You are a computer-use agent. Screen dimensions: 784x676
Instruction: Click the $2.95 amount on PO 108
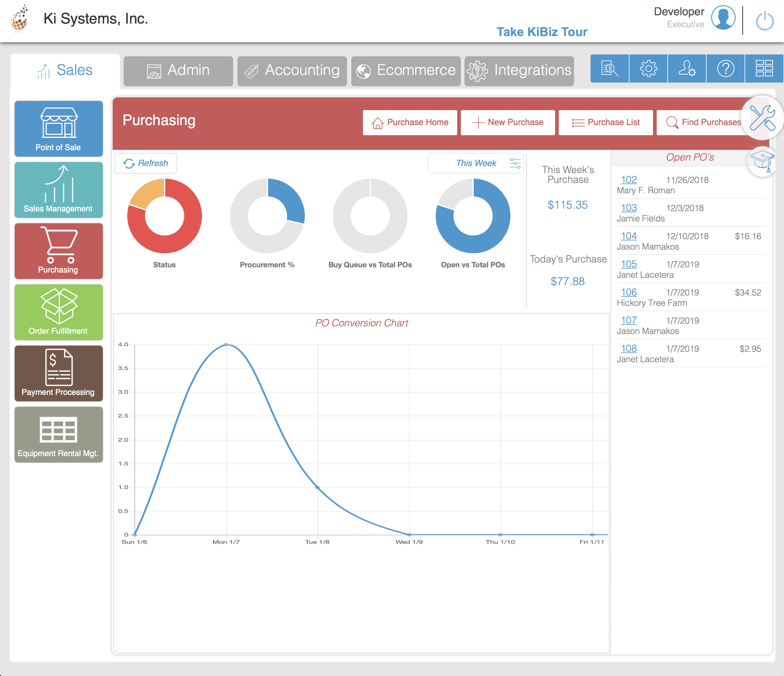tap(750, 349)
